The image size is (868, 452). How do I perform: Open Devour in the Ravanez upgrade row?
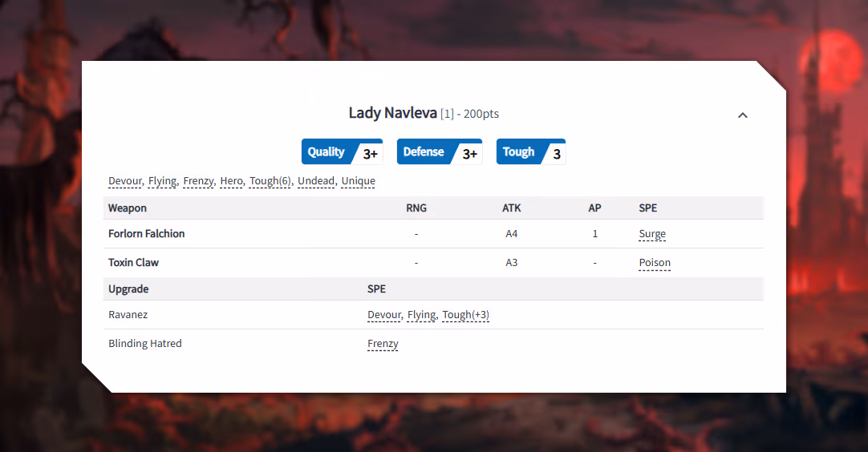point(384,315)
